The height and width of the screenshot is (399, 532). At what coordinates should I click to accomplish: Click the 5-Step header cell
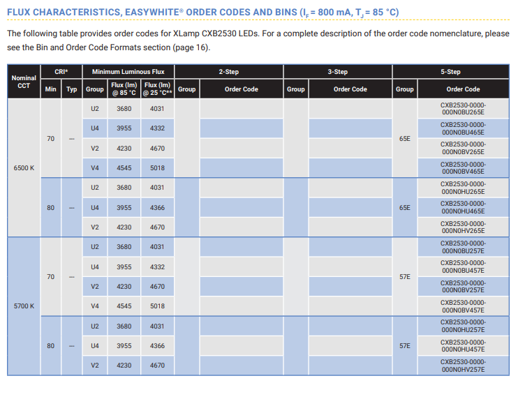(x=450, y=72)
